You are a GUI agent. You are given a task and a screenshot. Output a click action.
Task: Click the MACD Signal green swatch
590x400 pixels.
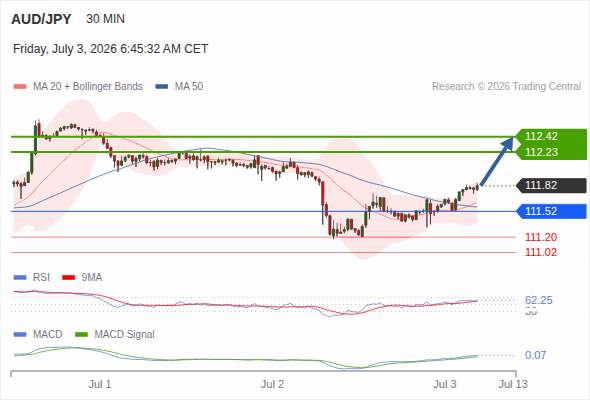tap(81, 335)
